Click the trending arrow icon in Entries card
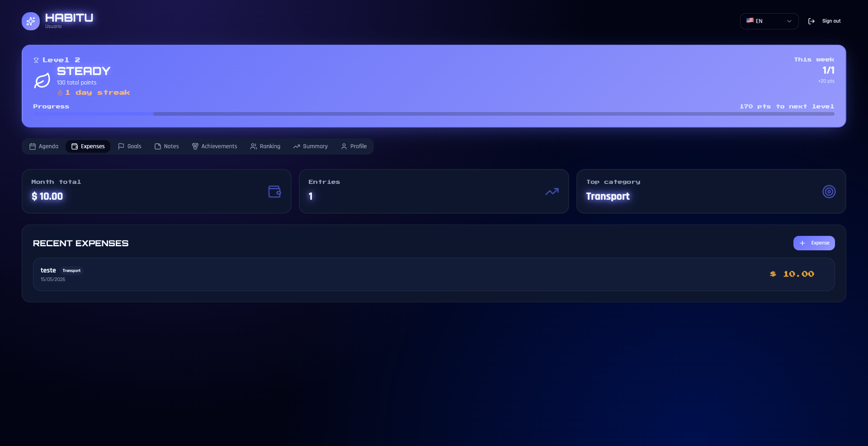The image size is (868, 446). (x=552, y=192)
